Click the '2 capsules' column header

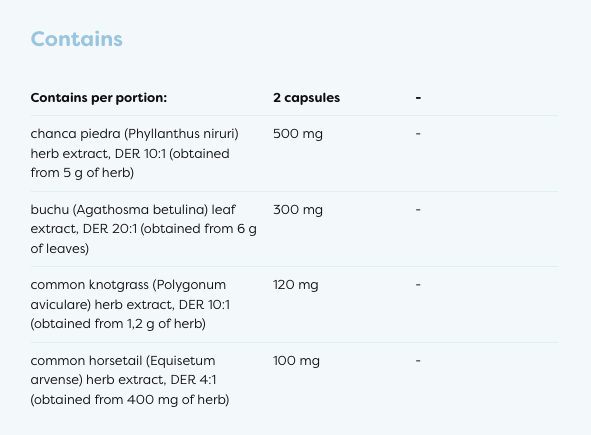(306, 98)
